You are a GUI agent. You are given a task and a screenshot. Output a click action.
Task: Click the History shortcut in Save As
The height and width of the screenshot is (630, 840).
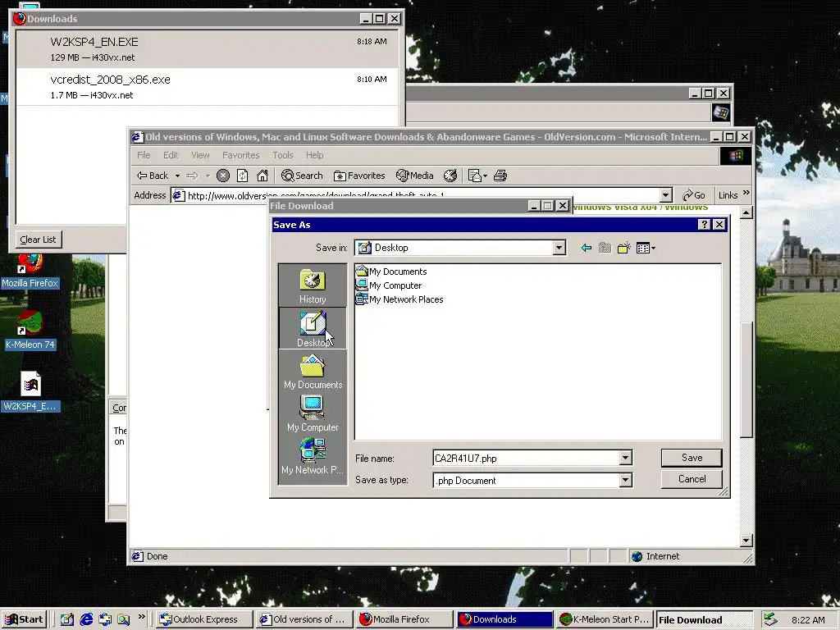(313, 286)
